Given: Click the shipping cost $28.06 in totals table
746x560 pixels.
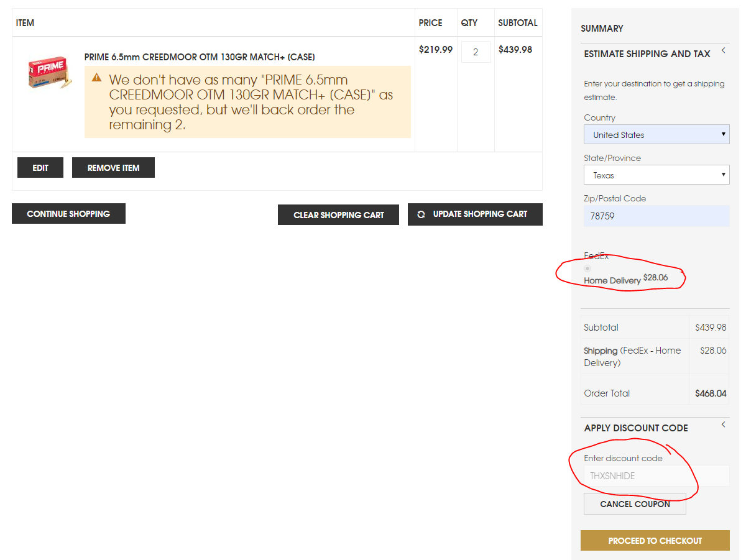Looking at the screenshot, I should pos(713,351).
